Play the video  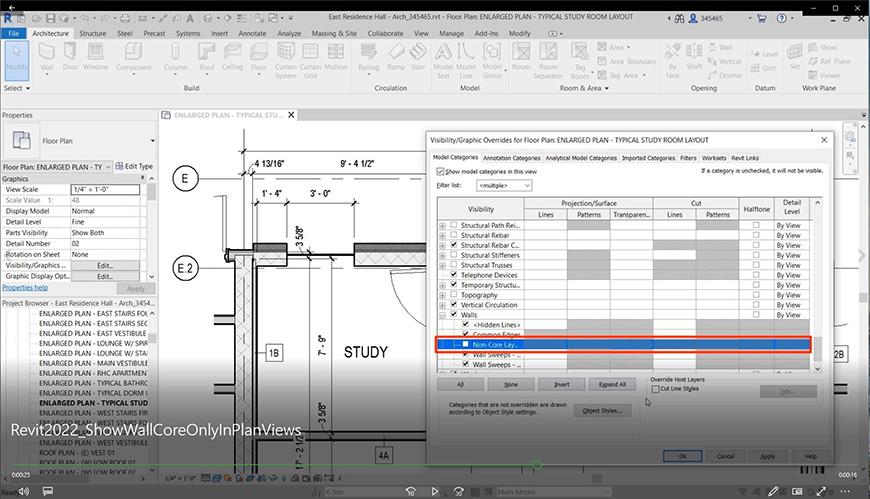pos(434,491)
